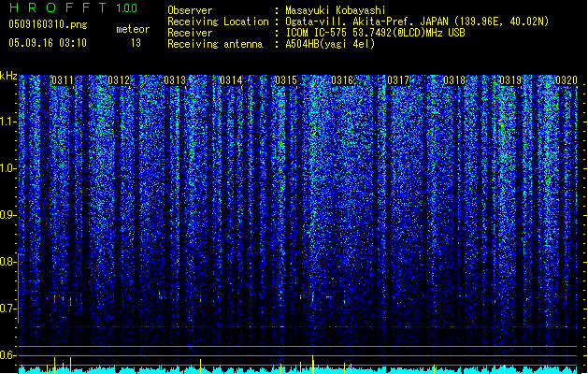Click antenna text A504HB(yagi 4el)
Image resolution: width=588 pixels, height=374 pixels.
point(330,44)
